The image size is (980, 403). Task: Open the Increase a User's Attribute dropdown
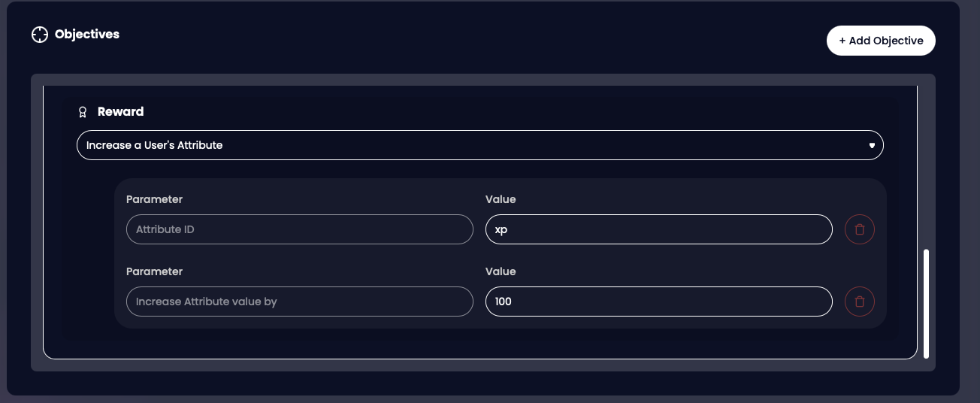point(479,145)
